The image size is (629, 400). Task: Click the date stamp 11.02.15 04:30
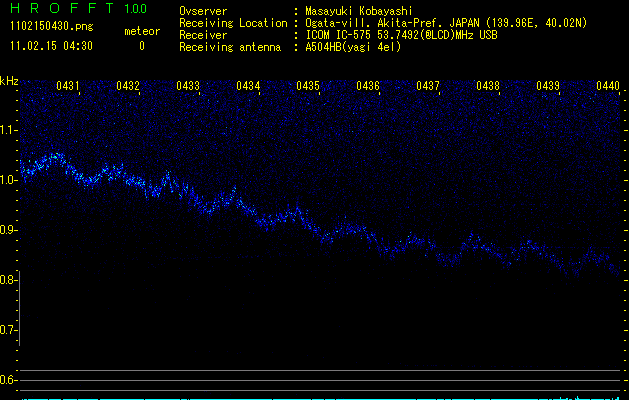51,46
